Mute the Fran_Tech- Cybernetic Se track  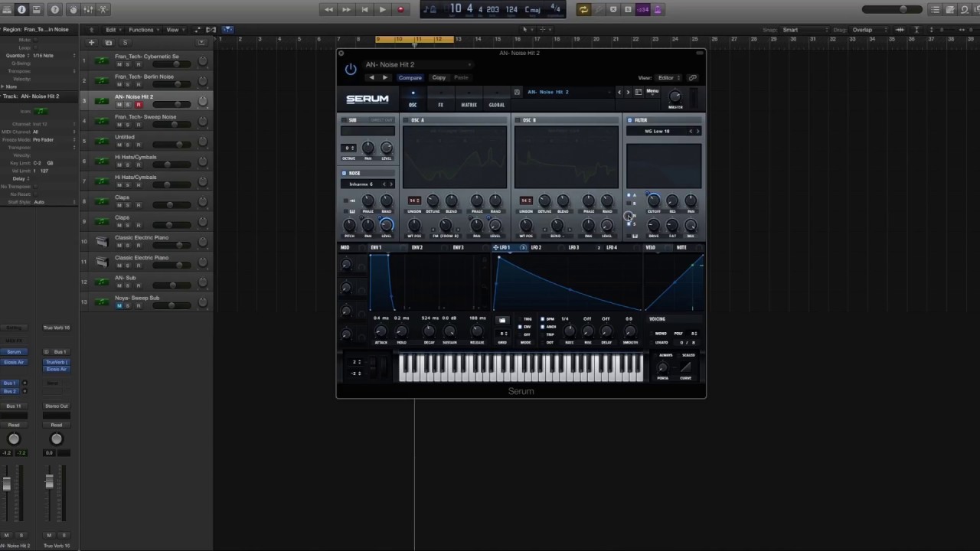(119, 64)
